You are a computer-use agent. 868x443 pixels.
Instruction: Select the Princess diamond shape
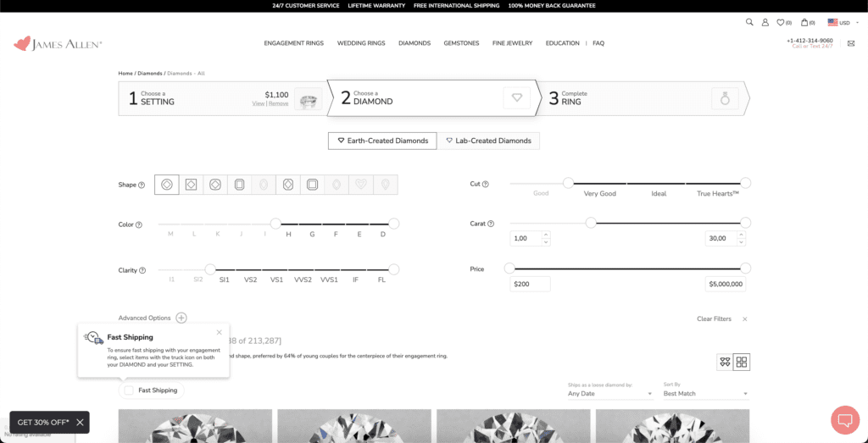(191, 185)
